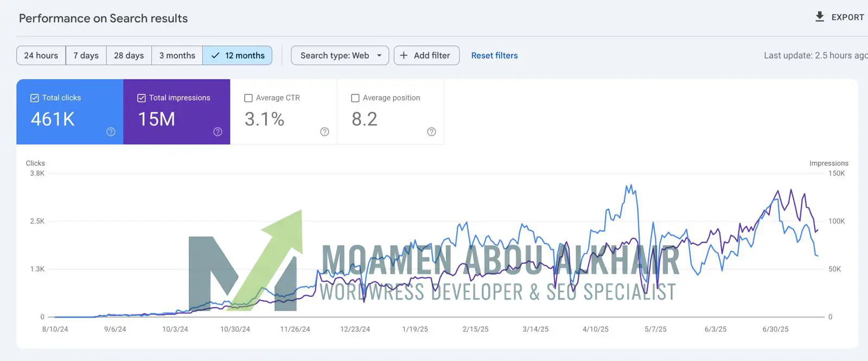Click checkmark icon on 12 months tab
Image resolution: width=868 pixels, height=361 pixels.
coord(215,55)
